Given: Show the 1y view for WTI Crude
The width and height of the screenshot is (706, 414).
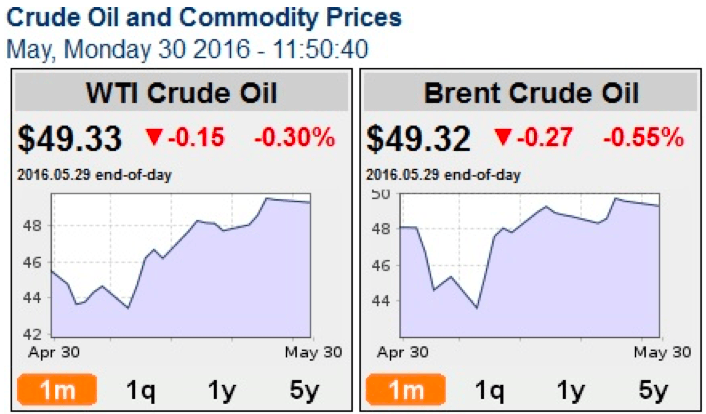Looking at the screenshot, I should (x=223, y=390).
